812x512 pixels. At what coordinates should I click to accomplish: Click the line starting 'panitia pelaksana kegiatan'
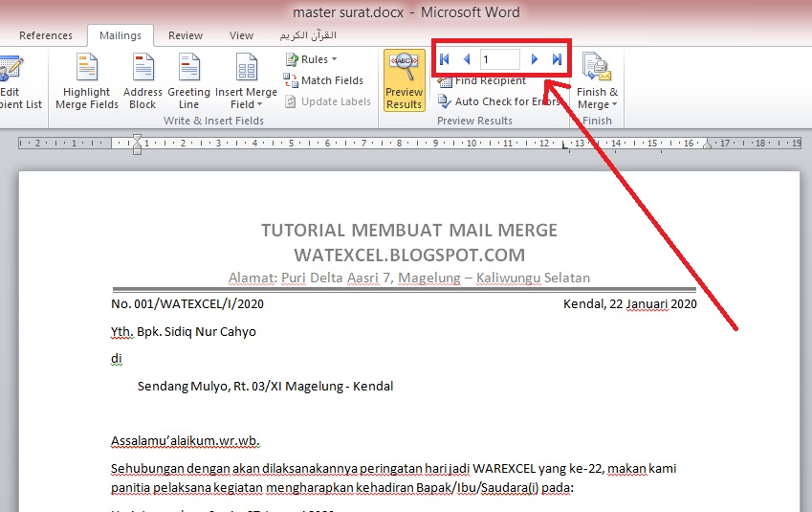tap(342, 488)
